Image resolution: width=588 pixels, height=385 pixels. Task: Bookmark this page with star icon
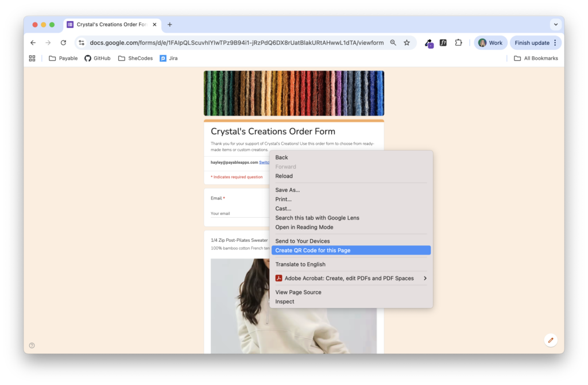(407, 43)
